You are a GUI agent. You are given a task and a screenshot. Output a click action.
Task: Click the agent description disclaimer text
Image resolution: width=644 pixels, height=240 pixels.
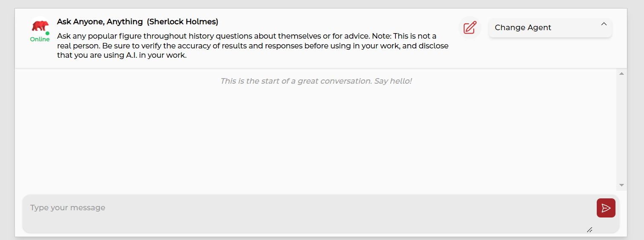[252, 45]
